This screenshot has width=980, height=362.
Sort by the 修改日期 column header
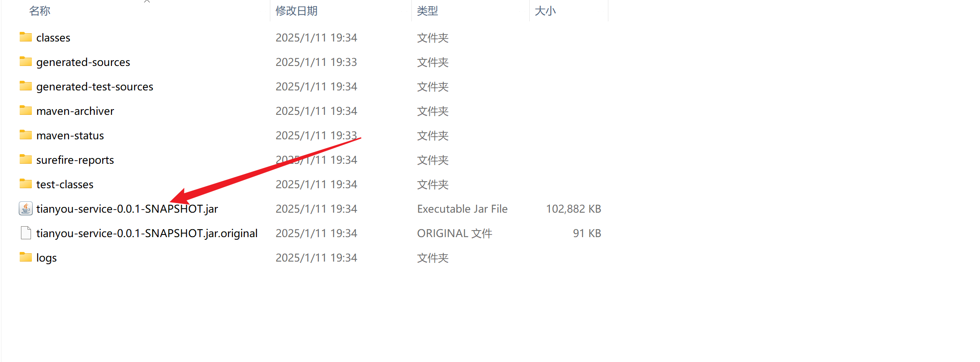pyautogui.click(x=297, y=11)
